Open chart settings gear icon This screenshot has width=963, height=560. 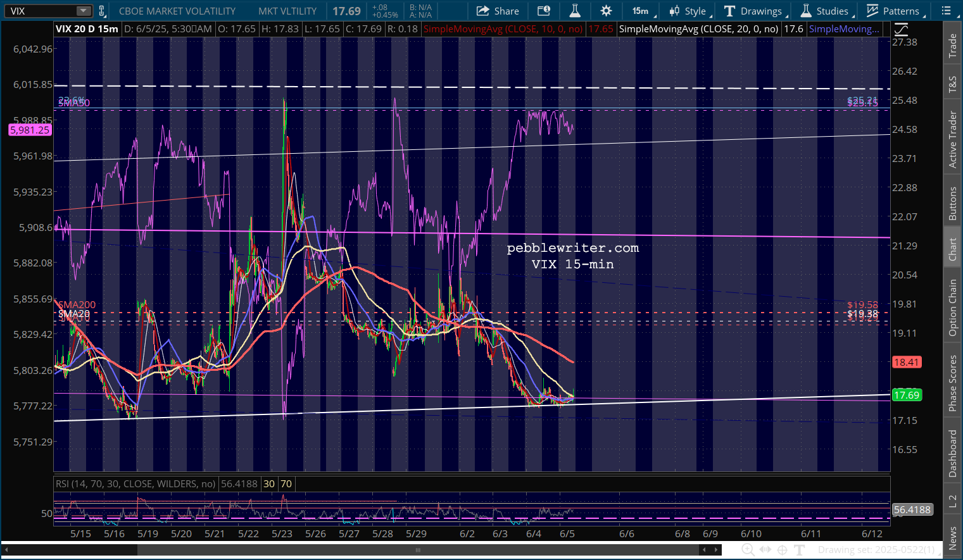(x=606, y=11)
